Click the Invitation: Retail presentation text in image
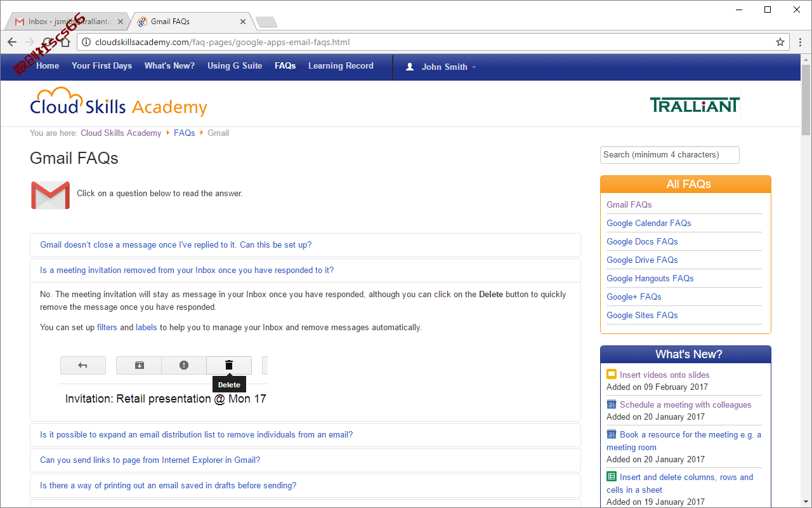The width and height of the screenshot is (812, 508). click(x=166, y=399)
